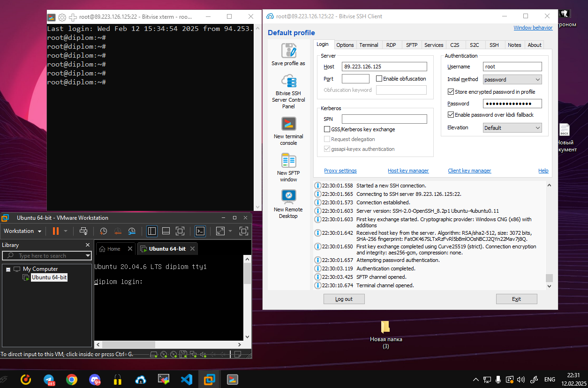
Task: Open power options arrow next to pause
Action: coord(66,231)
